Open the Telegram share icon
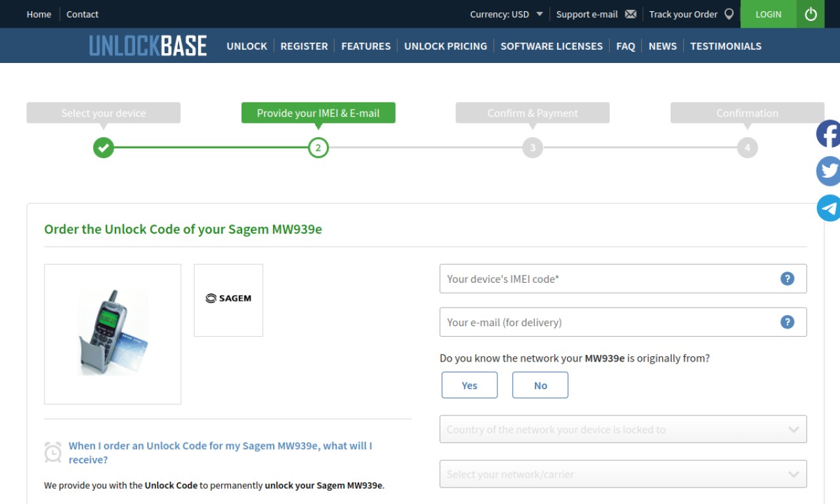Screen dimensions: 840x504 click(x=829, y=208)
